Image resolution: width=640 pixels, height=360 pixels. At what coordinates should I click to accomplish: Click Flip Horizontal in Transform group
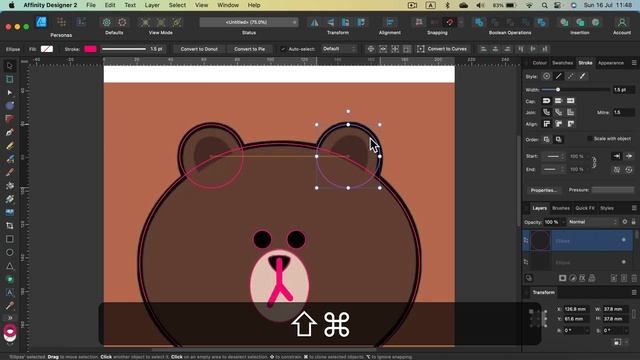tap(314, 22)
